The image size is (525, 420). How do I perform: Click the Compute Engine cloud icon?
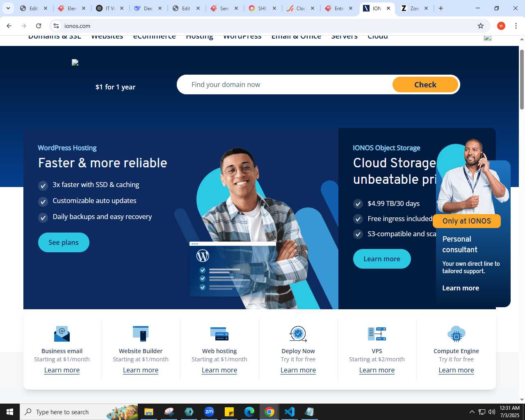(x=456, y=334)
